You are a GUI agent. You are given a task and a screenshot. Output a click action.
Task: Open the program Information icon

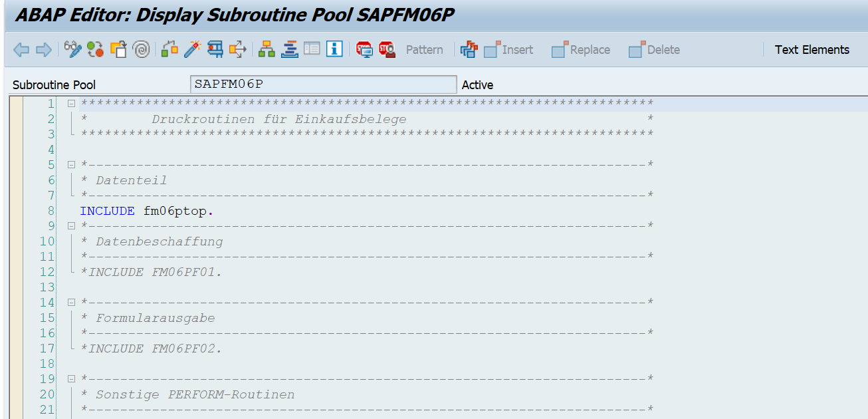pos(334,49)
